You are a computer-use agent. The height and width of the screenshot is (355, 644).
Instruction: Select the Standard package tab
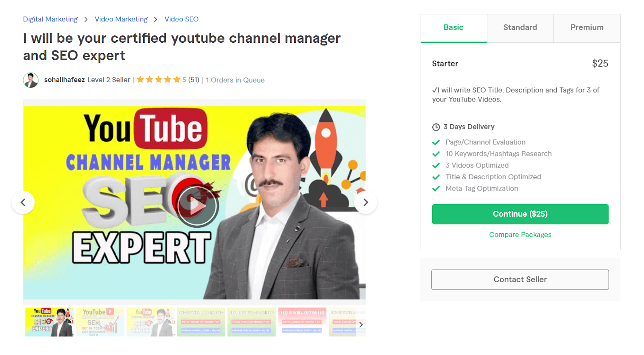tap(520, 28)
